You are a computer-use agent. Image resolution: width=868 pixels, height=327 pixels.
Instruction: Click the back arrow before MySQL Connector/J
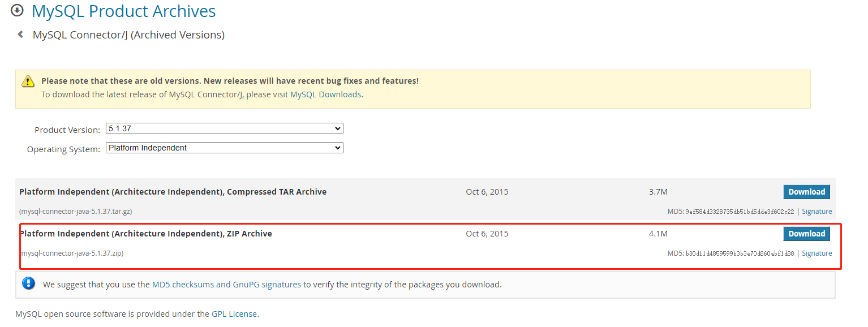click(x=21, y=35)
